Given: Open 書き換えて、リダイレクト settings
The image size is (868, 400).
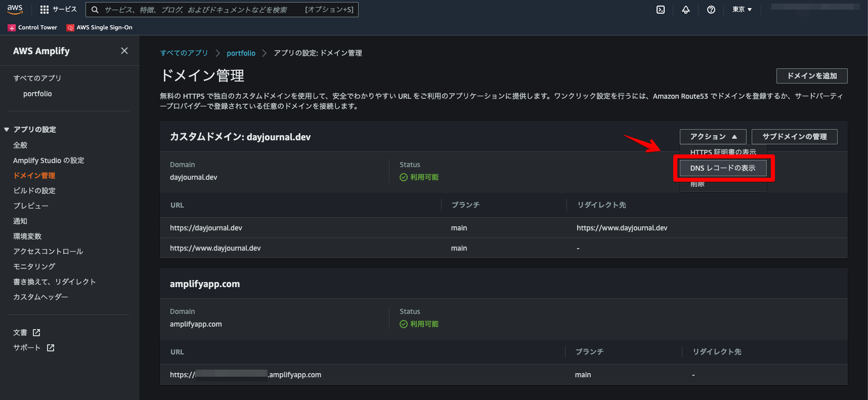Looking at the screenshot, I should tap(55, 282).
